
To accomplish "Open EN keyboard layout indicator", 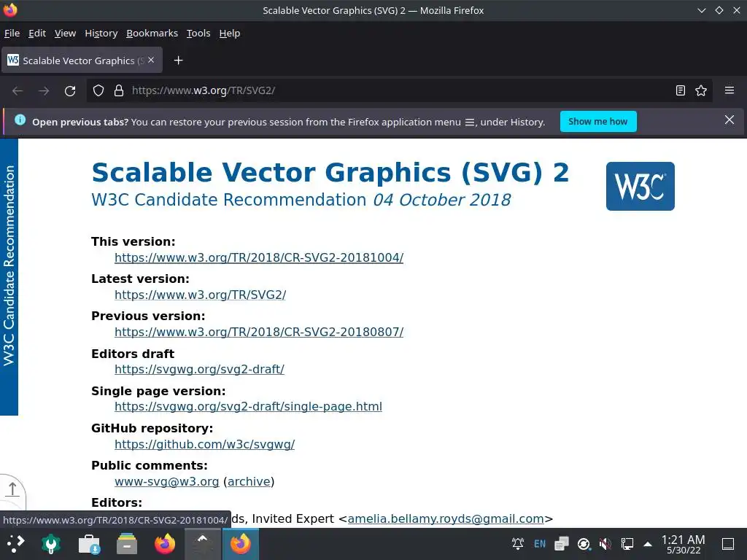I will click(x=540, y=543).
